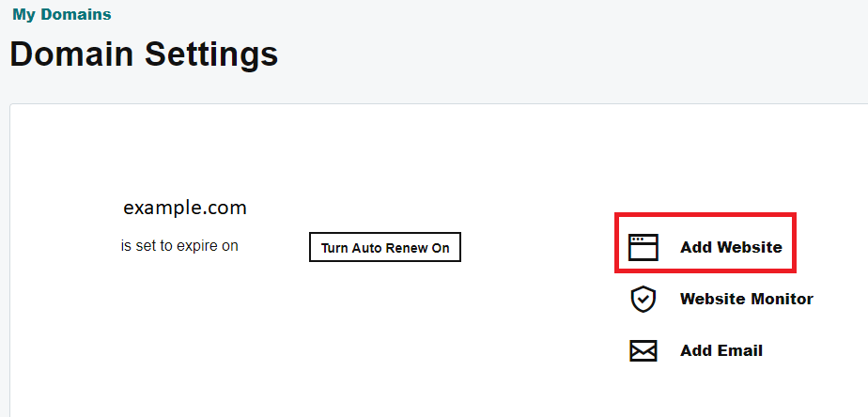The image size is (868, 417).
Task: Select the example.com domain name
Action: pyautogui.click(x=185, y=208)
